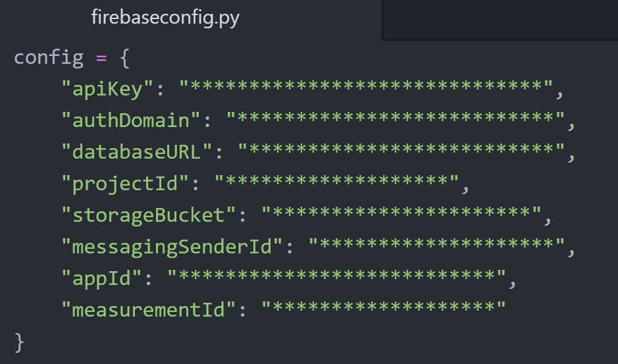This screenshot has height=364, width=618.
Task: Click the opening curly brace after config
Action: pyautogui.click(x=125, y=57)
